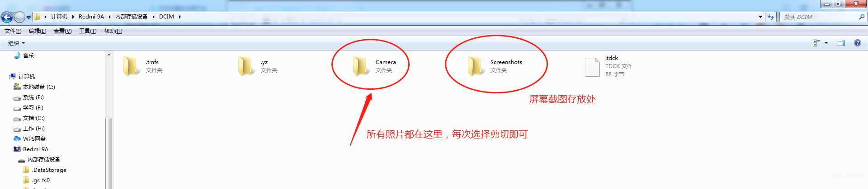
Task: Click the navigation pane scrollbar up arrow
Action: click(109, 55)
